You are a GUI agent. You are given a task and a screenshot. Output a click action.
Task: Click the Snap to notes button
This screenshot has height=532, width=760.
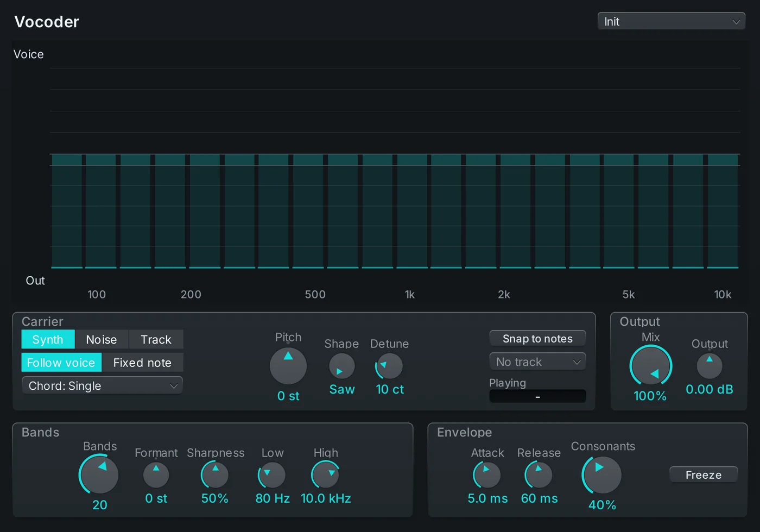[537, 338]
